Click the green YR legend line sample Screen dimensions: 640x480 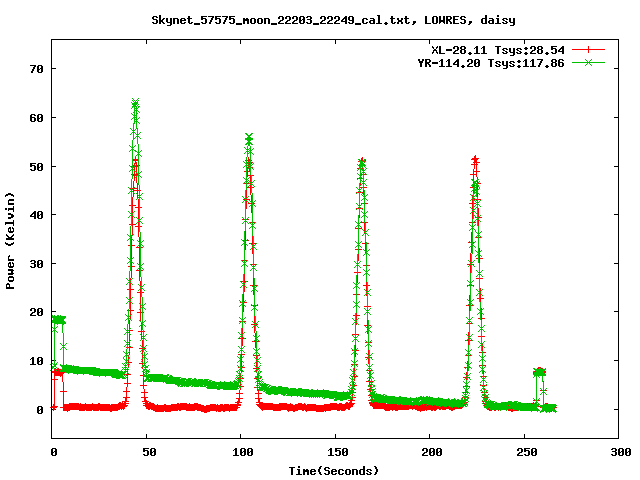click(x=588, y=62)
